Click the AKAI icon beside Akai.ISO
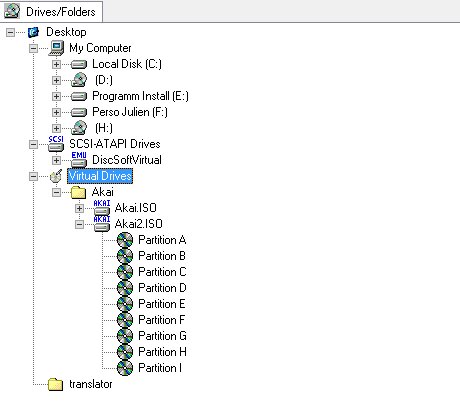Viewport: 460px width, 409px height. coord(102,208)
